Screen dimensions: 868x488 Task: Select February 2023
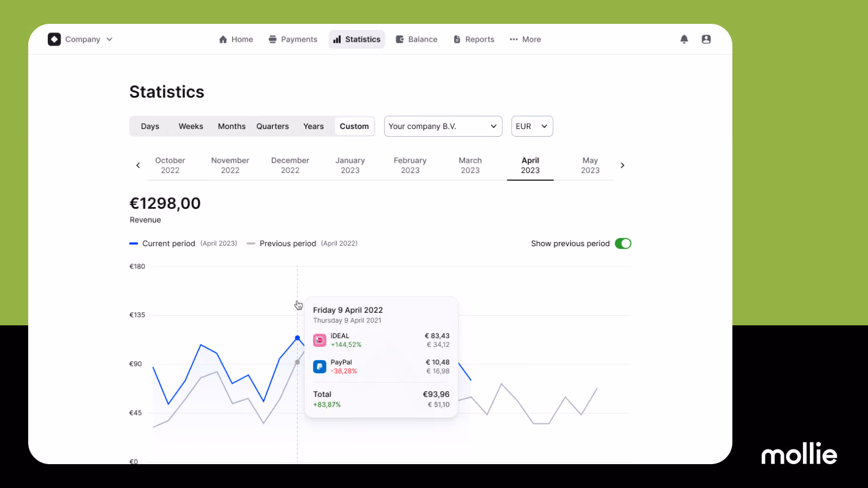(x=410, y=165)
